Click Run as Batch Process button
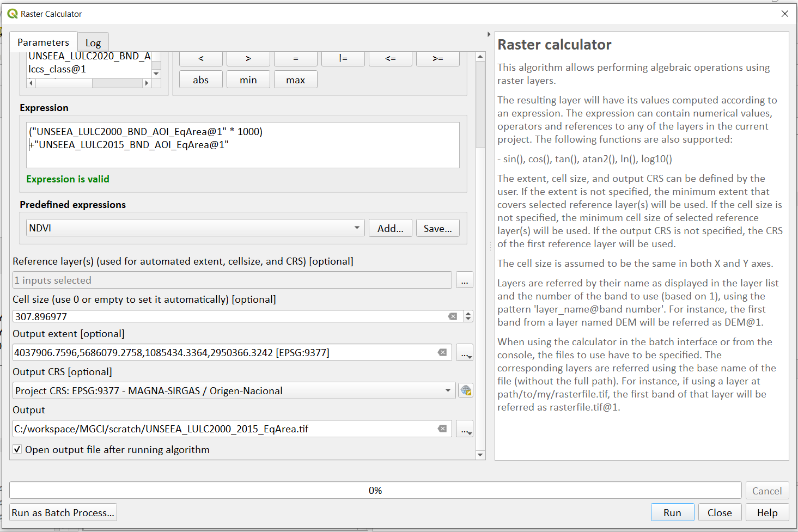Viewport: 798px width, 532px height. tap(63, 512)
